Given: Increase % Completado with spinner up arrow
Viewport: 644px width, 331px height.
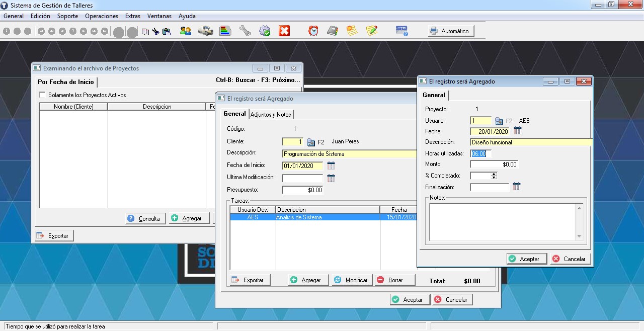Looking at the screenshot, I should point(494,174).
